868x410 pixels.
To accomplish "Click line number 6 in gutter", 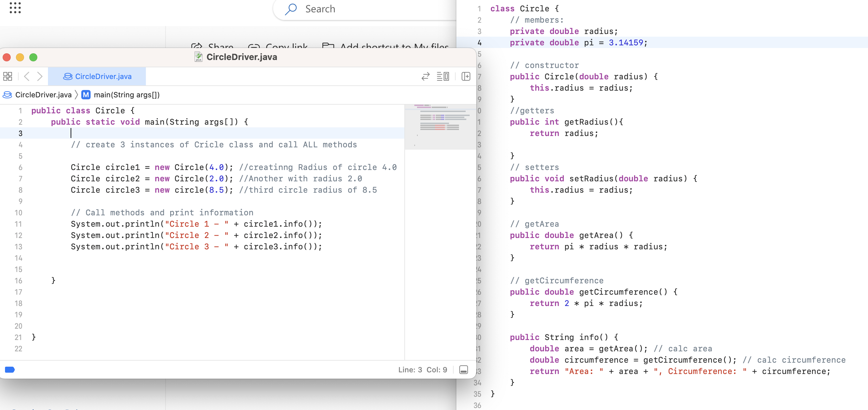I will point(20,168).
